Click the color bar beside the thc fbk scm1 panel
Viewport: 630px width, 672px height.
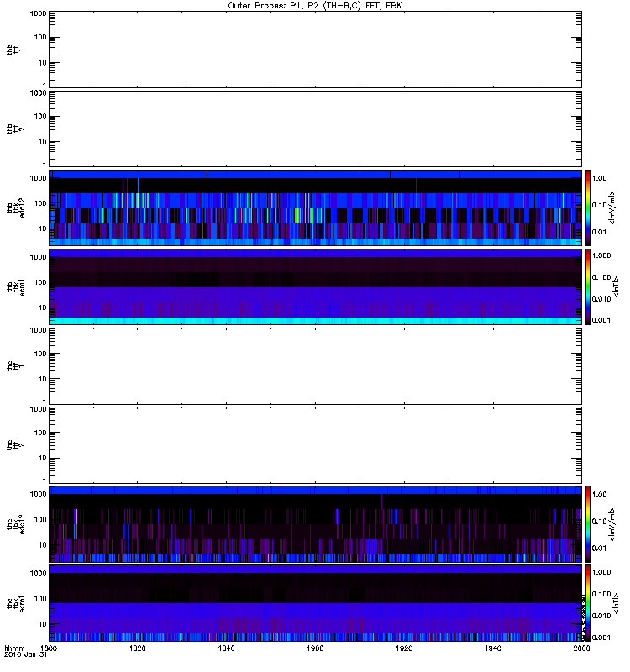click(588, 603)
